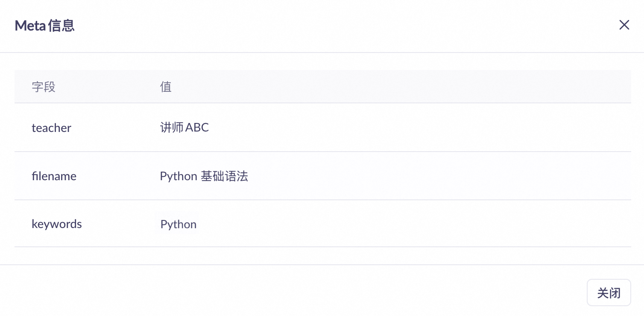
Task: Click the 字段 column header
Action: (44, 87)
